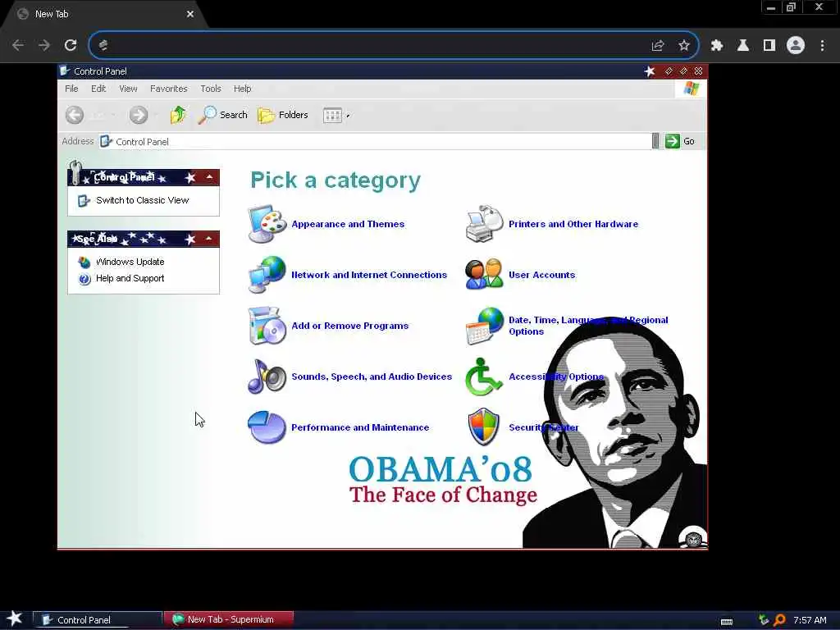
Task: Open the View menu
Action: coord(128,89)
